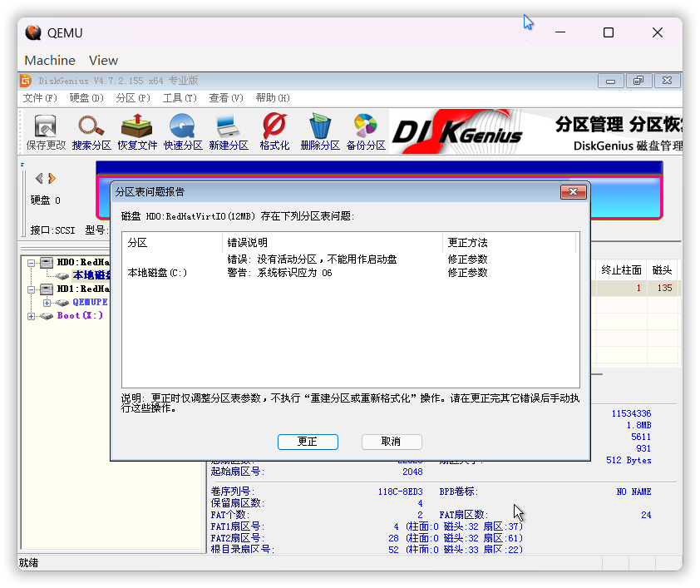The width and height of the screenshot is (700, 588).
Task: Open the 帮助(H) menu
Action: pos(273,98)
